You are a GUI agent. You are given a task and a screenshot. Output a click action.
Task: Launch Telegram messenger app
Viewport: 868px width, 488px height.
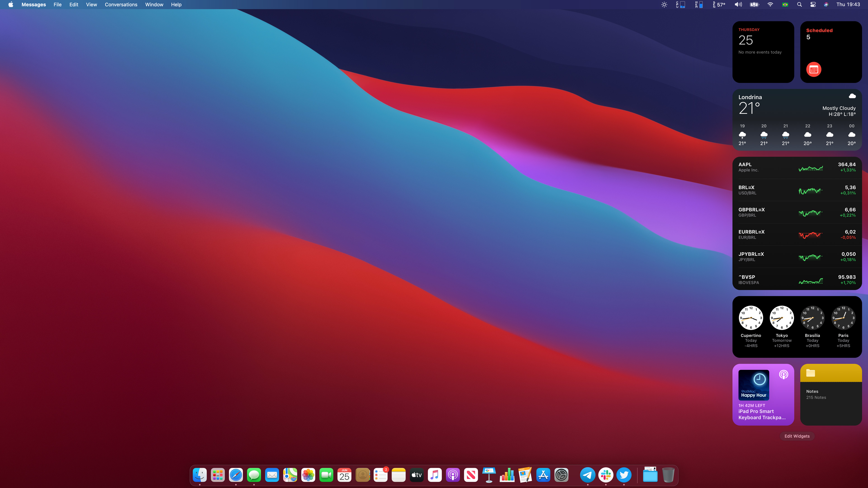point(587,475)
